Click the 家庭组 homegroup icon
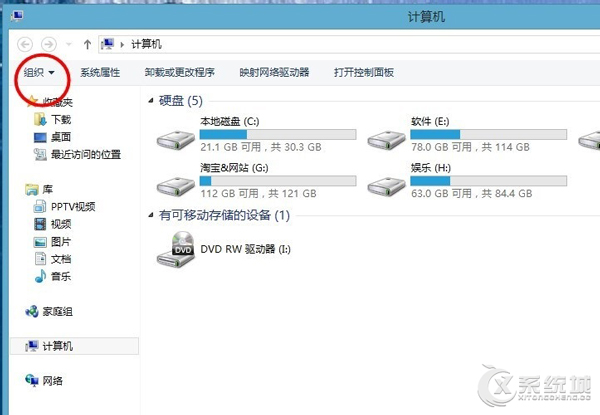This screenshot has width=600, height=415. coord(32,311)
